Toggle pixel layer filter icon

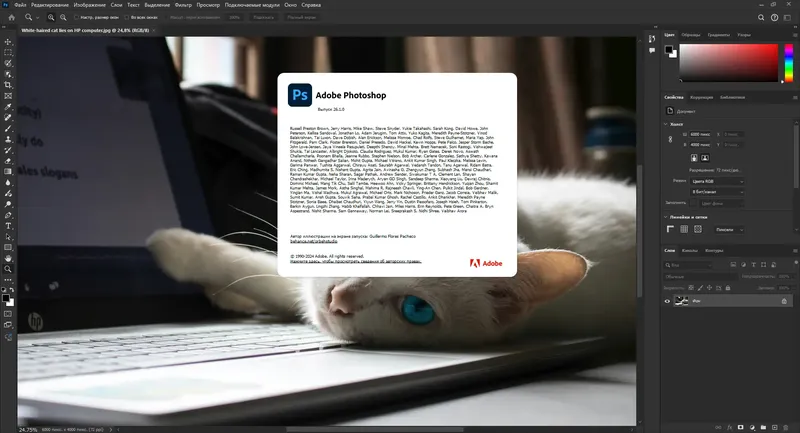pyautogui.click(x=733, y=265)
